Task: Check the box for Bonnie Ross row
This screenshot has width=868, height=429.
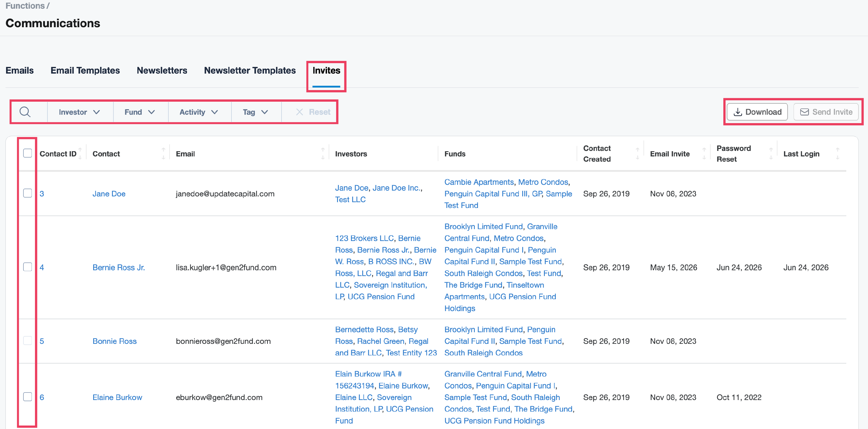Action: tap(27, 341)
